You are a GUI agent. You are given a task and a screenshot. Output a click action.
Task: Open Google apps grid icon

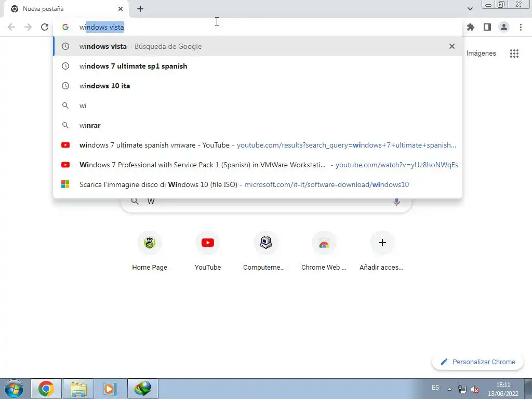pos(514,54)
